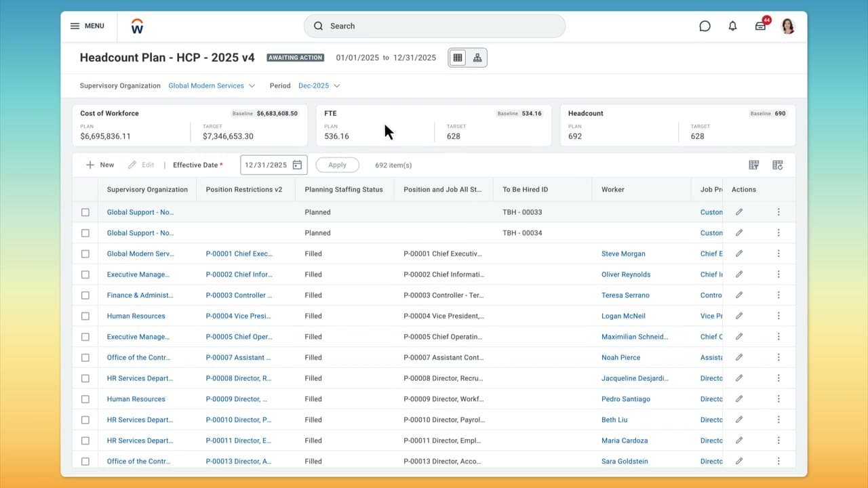Viewport: 868px width, 488px height.
Task: Open the chat assistant speech bubble icon
Action: click(x=705, y=26)
